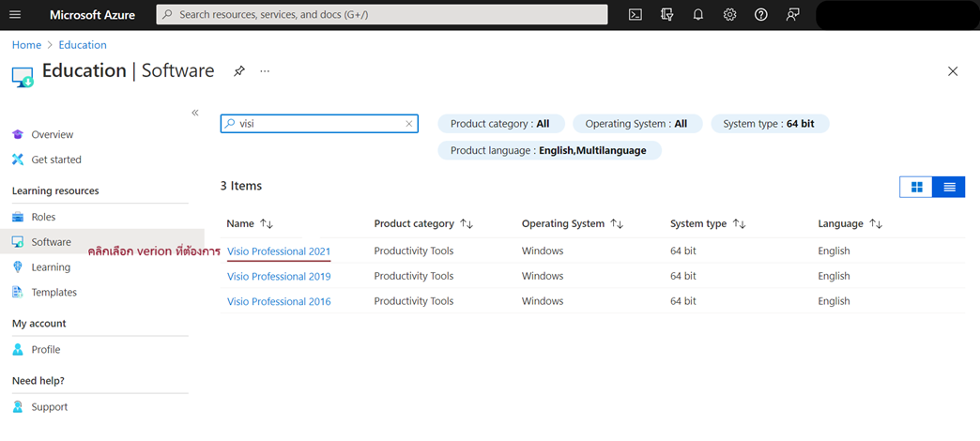Open the feedback icon in top bar

click(x=793, y=15)
